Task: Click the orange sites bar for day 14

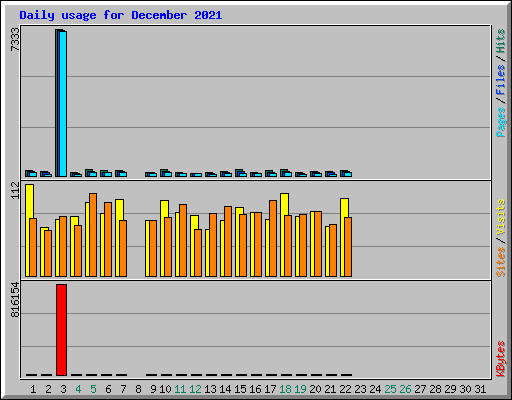Action: pos(228,241)
